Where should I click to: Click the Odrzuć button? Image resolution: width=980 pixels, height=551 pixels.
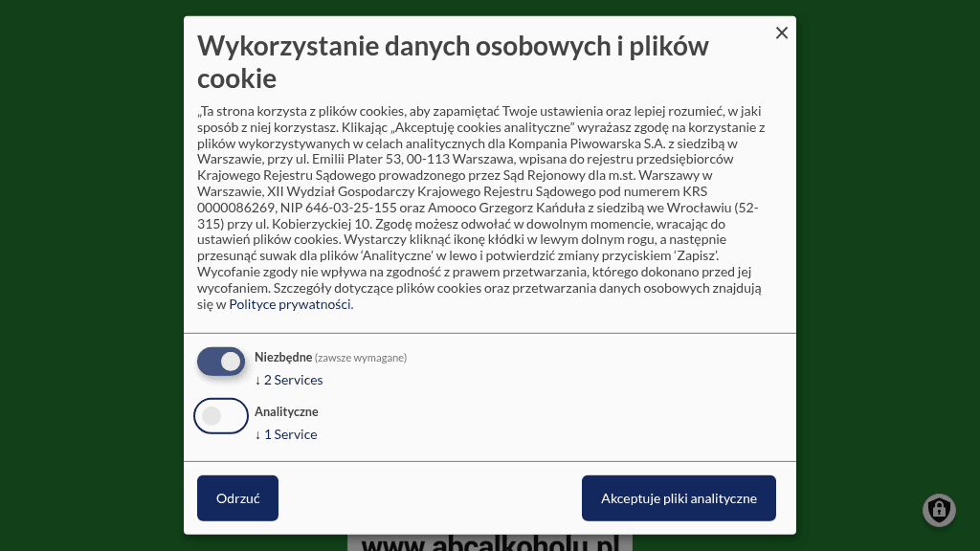pos(237,498)
